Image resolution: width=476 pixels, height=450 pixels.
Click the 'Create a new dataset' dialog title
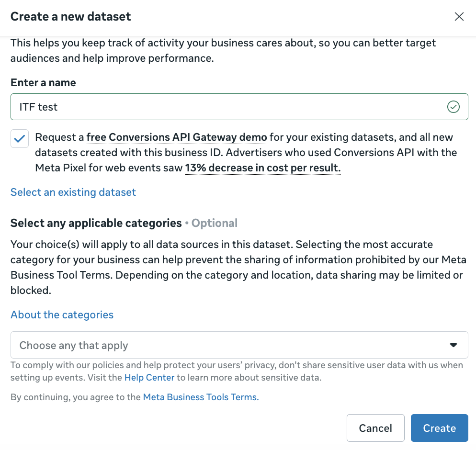tap(70, 17)
